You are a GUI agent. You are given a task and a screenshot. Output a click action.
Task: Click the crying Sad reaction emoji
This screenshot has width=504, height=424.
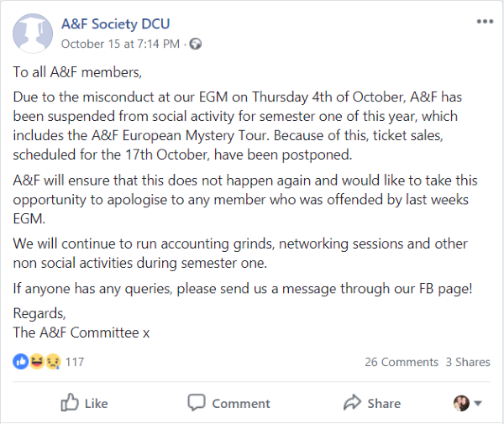(x=52, y=362)
